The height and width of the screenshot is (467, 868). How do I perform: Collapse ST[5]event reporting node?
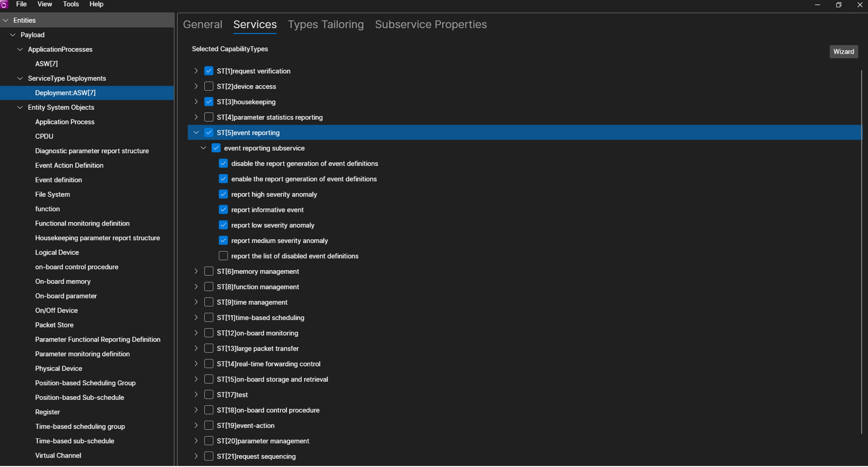click(x=196, y=133)
